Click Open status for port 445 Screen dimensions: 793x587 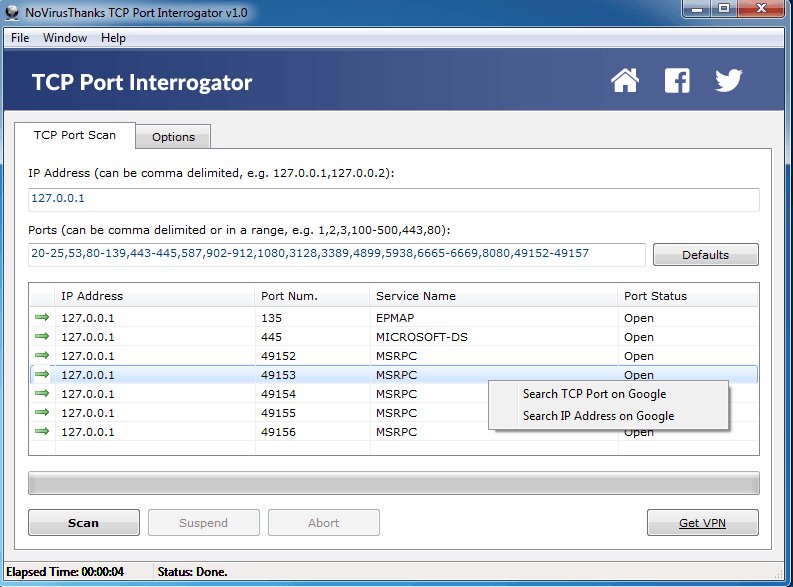[x=639, y=337]
